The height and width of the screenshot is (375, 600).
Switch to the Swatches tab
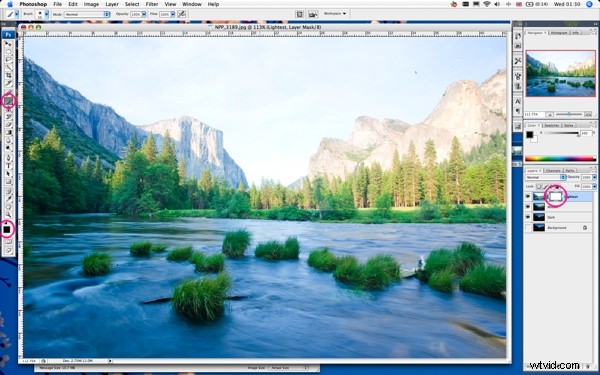pyautogui.click(x=551, y=126)
